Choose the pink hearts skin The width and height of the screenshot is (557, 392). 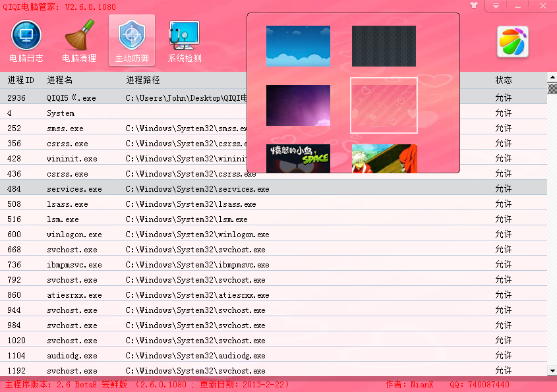(x=384, y=105)
